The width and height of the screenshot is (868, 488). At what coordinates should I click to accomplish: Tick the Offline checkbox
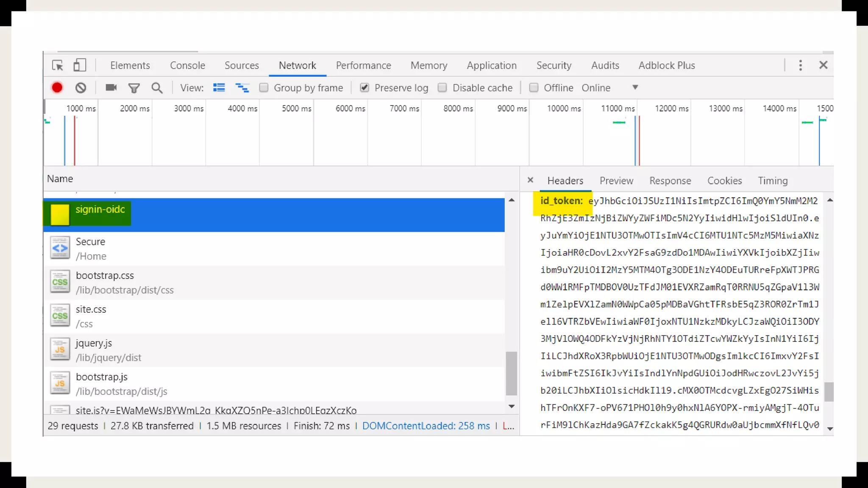(x=534, y=88)
